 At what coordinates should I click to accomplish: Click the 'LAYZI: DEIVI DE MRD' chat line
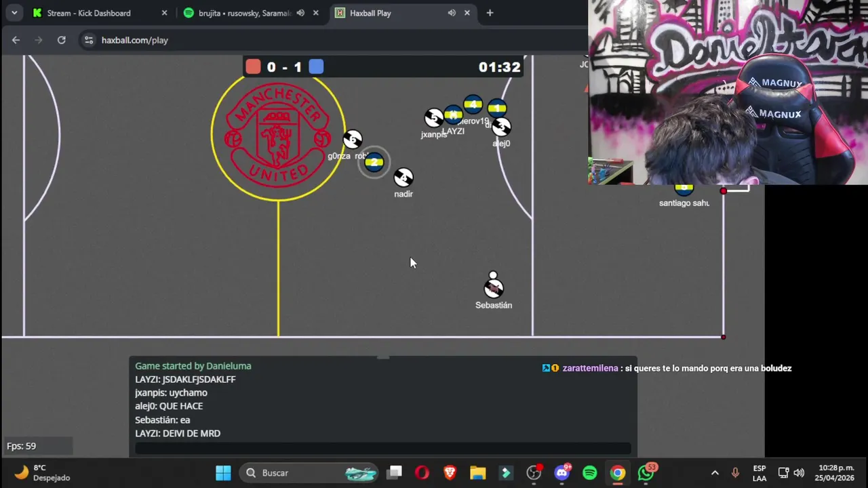coord(178,434)
